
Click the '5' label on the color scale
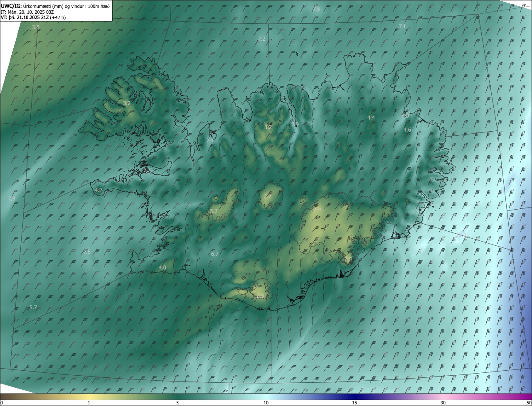[x=177, y=403]
